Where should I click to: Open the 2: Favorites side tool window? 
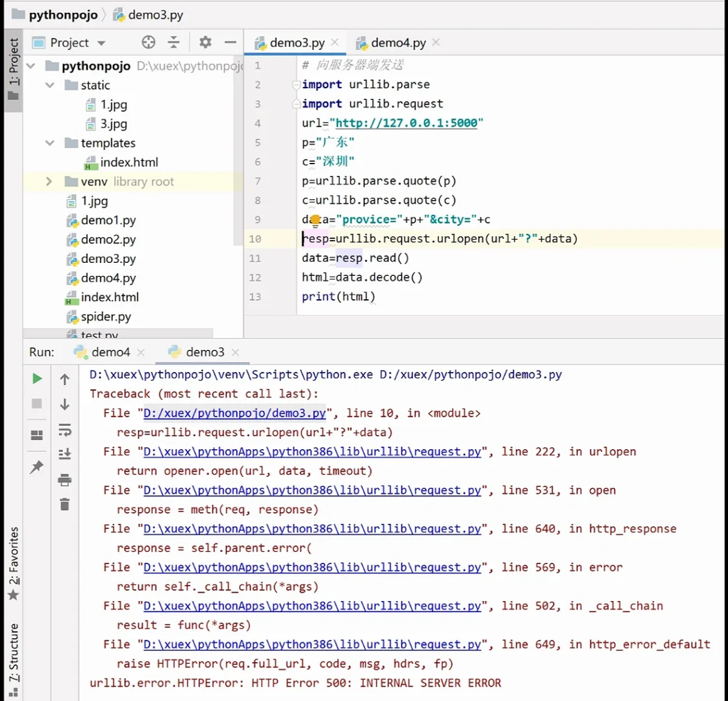pos(14,563)
